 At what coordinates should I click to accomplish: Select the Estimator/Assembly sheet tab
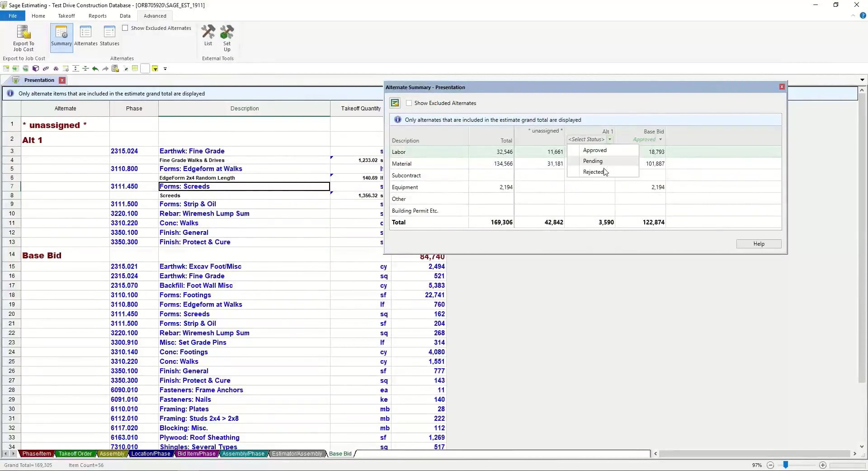(297, 454)
